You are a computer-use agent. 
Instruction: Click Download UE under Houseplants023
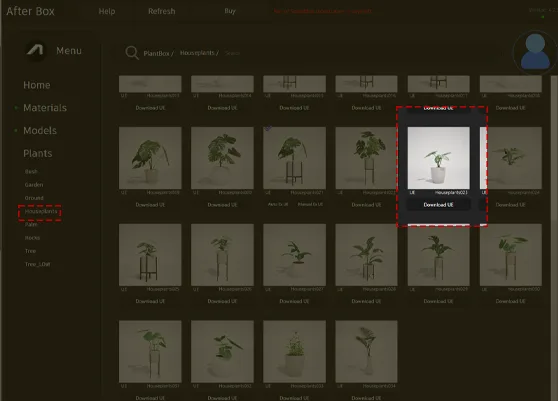click(438, 205)
